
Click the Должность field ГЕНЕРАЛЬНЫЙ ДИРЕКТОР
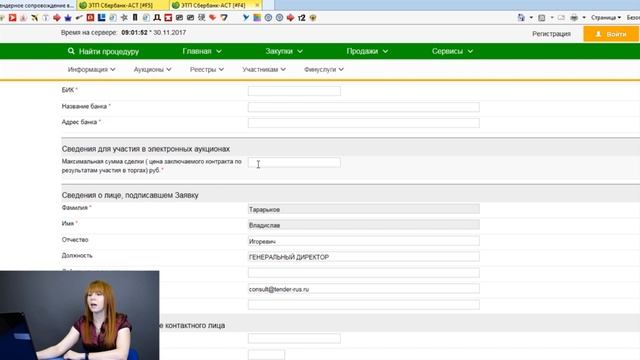click(x=363, y=257)
